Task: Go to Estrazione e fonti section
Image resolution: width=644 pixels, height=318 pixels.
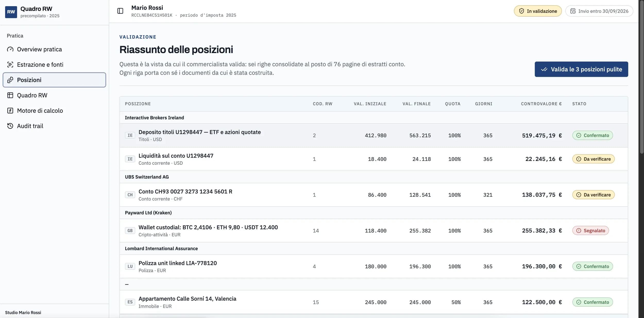Action: coord(54,65)
